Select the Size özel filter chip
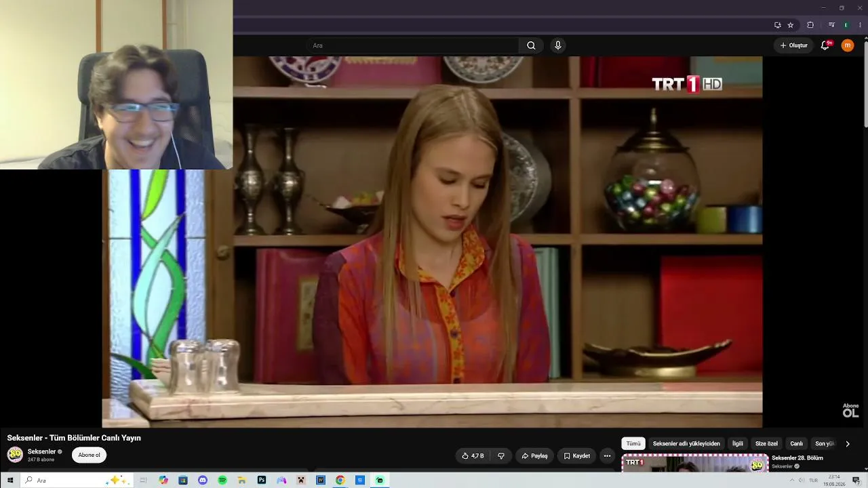Image resolution: width=868 pixels, height=488 pixels. coord(766,444)
